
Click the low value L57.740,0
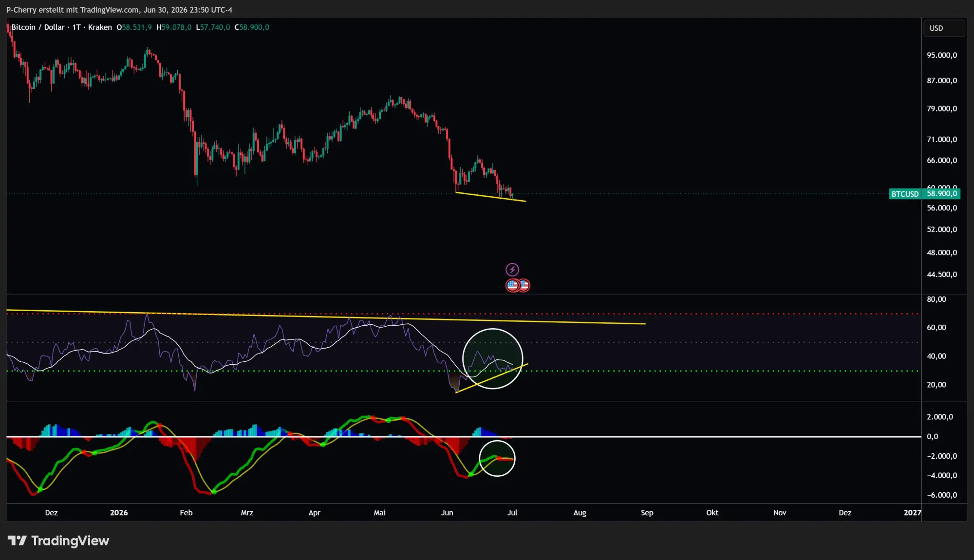213,27
